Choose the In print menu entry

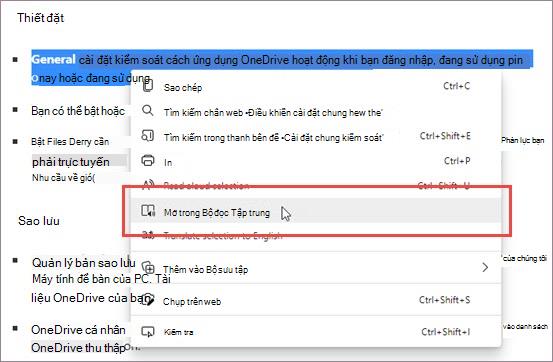click(316, 162)
